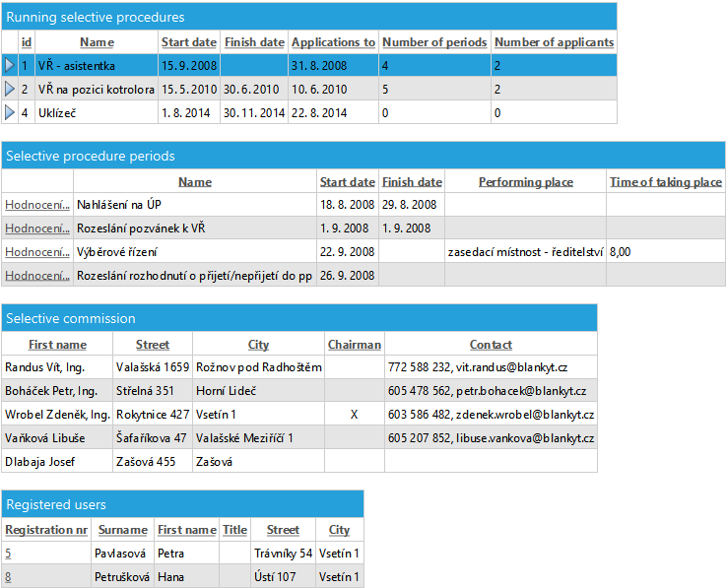Sort users by Title header
The width and height of the screenshot is (726, 588).
point(234,530)
